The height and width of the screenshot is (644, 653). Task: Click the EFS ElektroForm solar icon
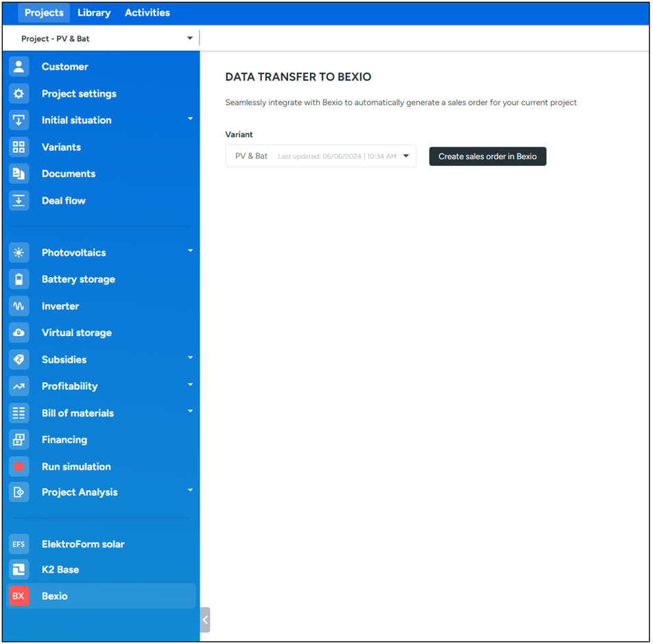[19, 544]
